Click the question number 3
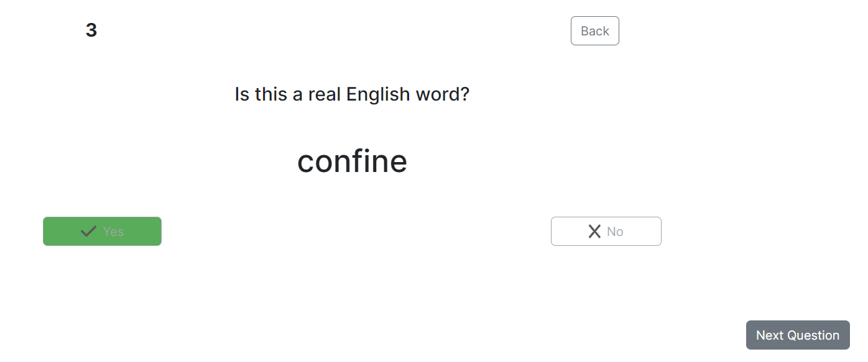868x362 pixels. coord(91,30)
